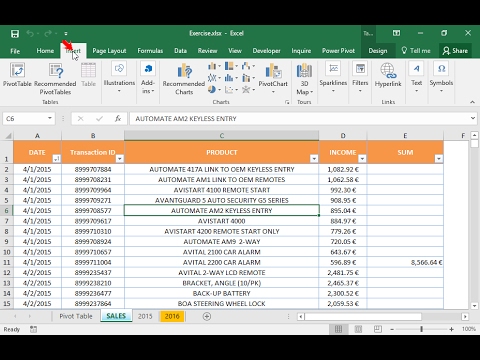Open Recommended PivotTables

[x=55, y=79]
